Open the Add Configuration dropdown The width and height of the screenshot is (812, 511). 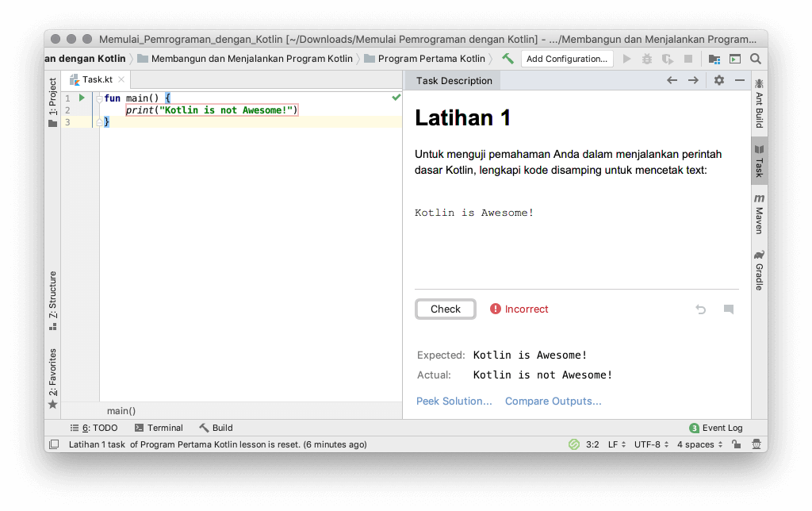pyautogui.click(x=567, y=58)
